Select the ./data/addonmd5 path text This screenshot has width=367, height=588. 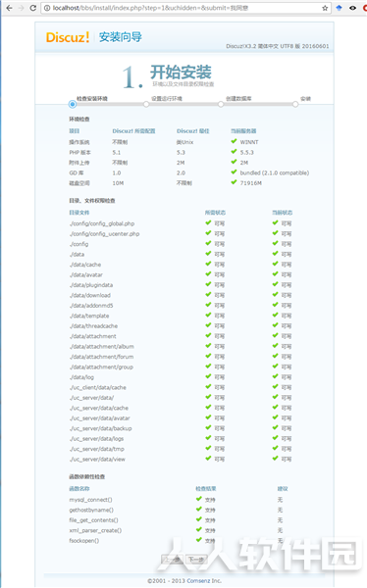[91, 305]
